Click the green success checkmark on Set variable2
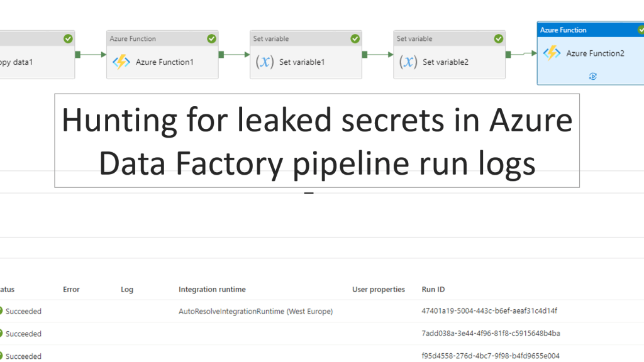 click(498, 39)
